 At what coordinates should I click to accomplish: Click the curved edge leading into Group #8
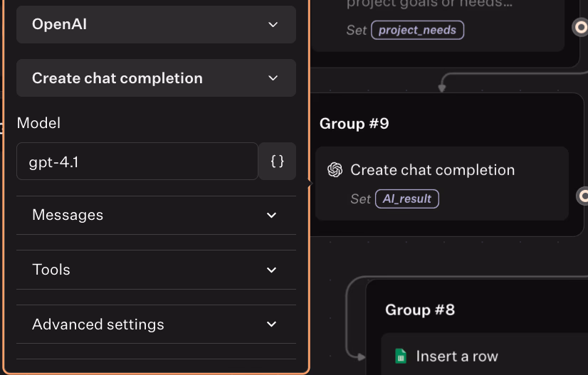coord(349,313)
